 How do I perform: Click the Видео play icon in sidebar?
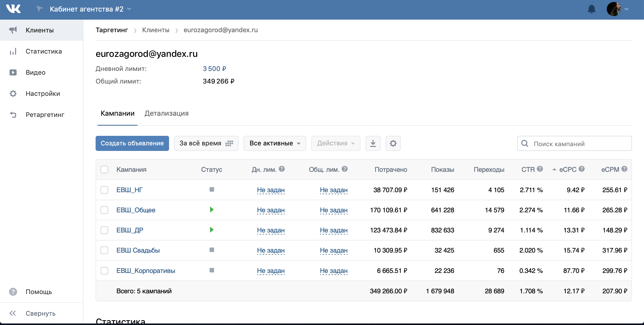(x=13, y=72)
